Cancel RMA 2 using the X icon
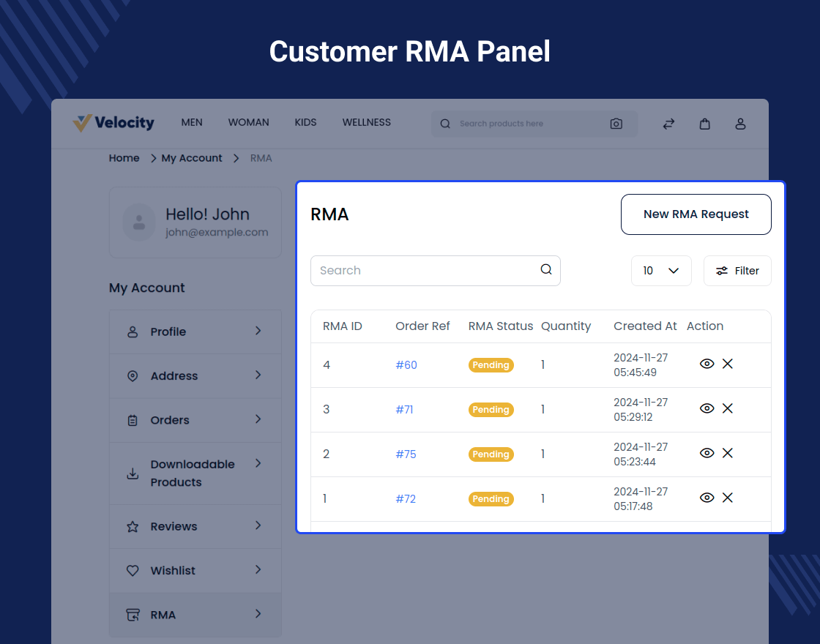This screenshot has width=820, height=644. click(727, 453)
